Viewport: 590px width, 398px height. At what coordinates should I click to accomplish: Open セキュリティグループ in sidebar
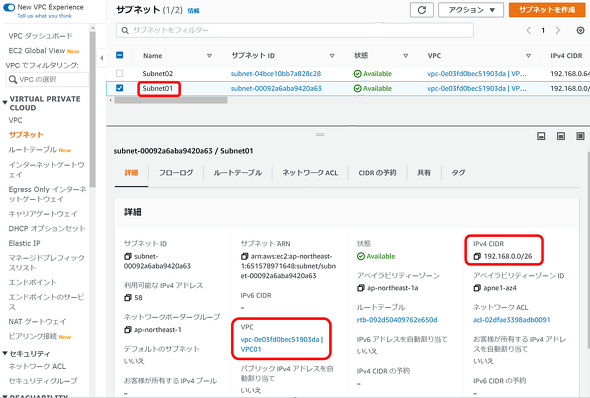[43, 381]
